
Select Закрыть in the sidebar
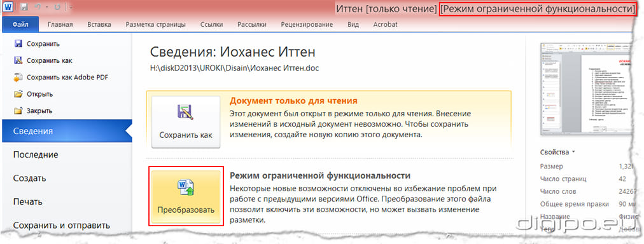[39, 111]
